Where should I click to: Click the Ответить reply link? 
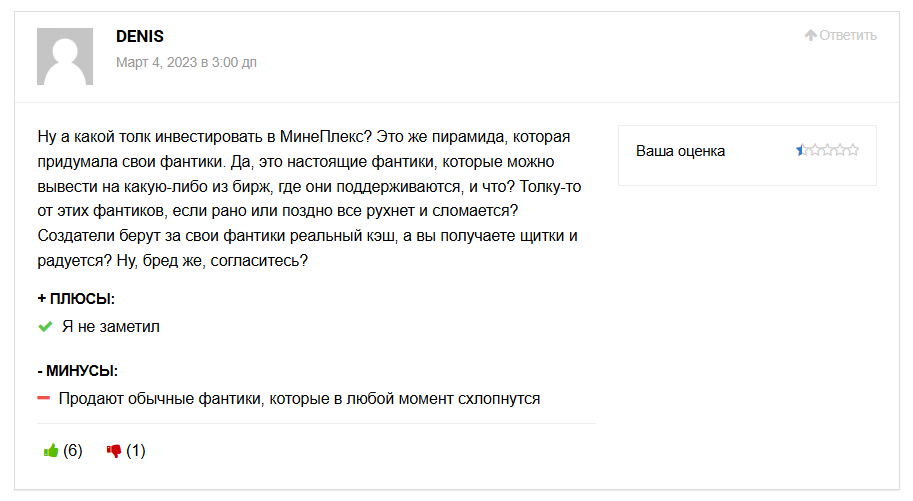[847, 36]
